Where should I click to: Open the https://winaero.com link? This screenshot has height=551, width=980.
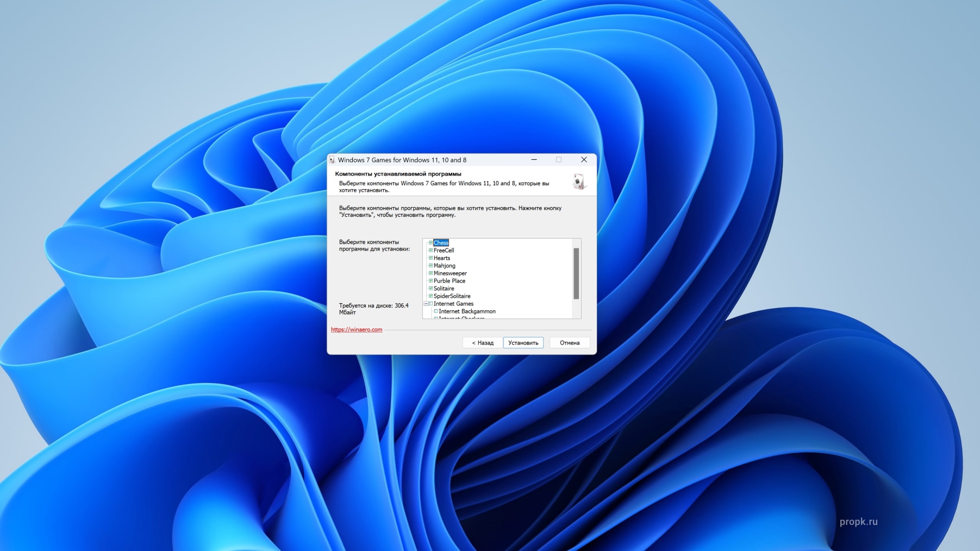357,330
